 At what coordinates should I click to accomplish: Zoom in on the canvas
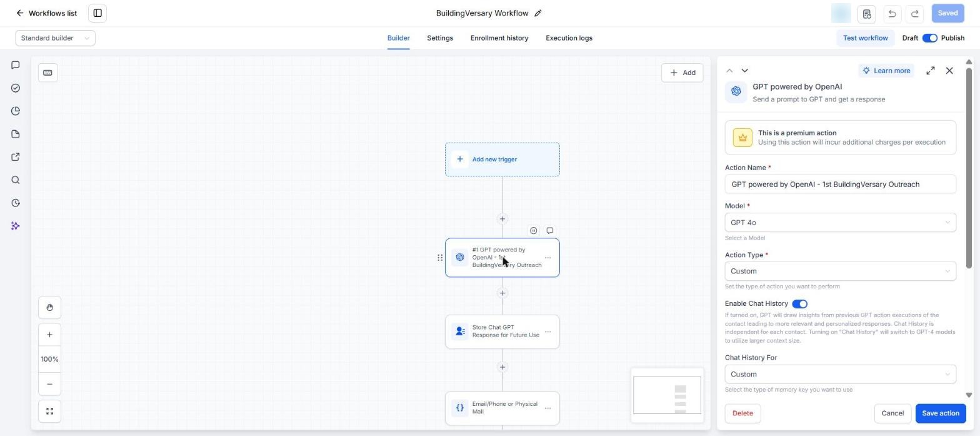(x=49, y=334)
